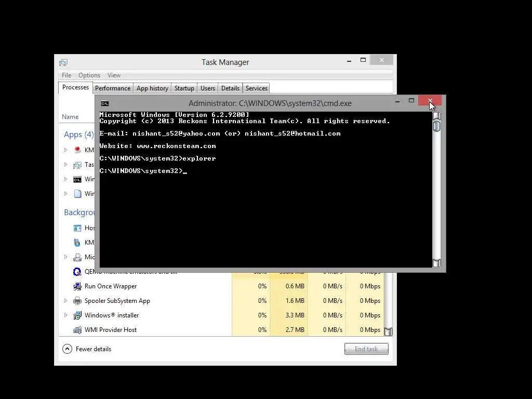Close the Task Manager window
This screenshot has width=532, height=399.
[382, 60]
